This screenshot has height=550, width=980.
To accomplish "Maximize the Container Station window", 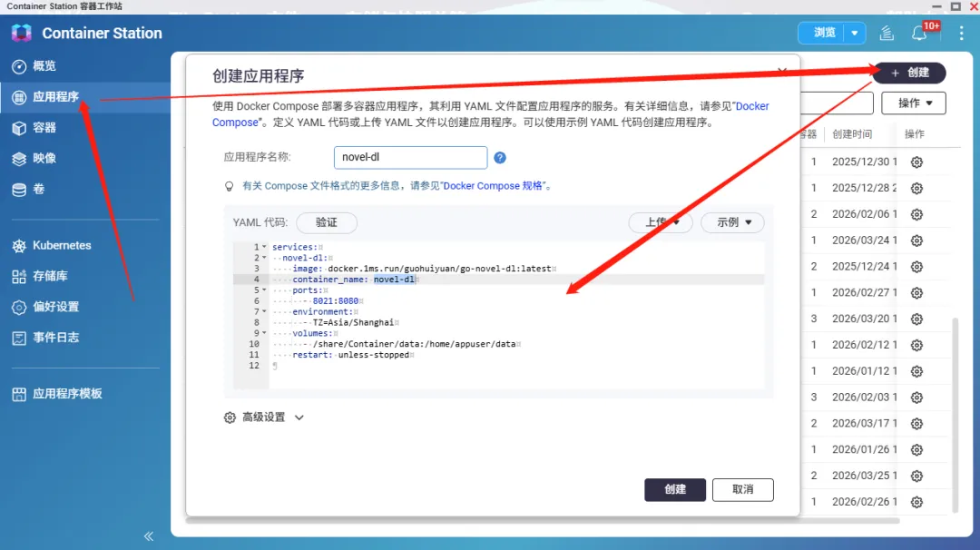I will pos(955,6).
